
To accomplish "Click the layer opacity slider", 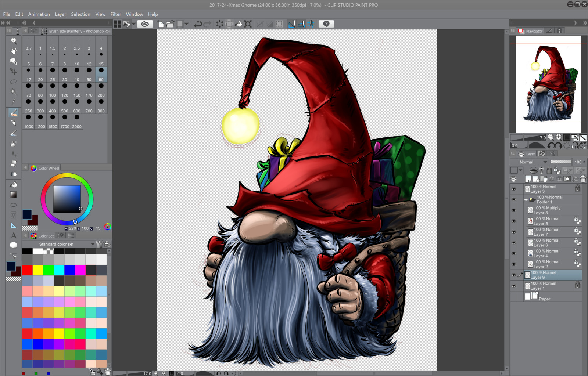I will [x=561, y=162].
